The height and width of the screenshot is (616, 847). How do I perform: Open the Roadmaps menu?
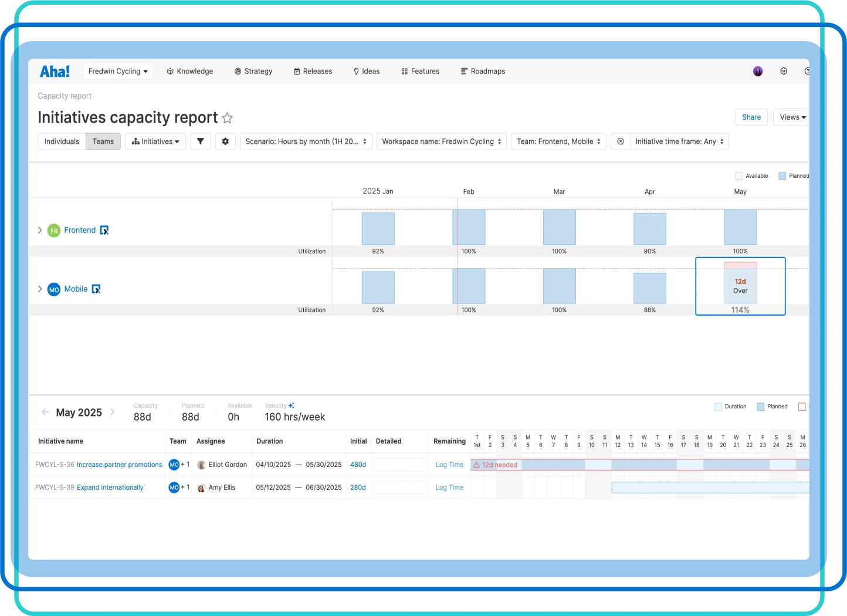[483, 71]
